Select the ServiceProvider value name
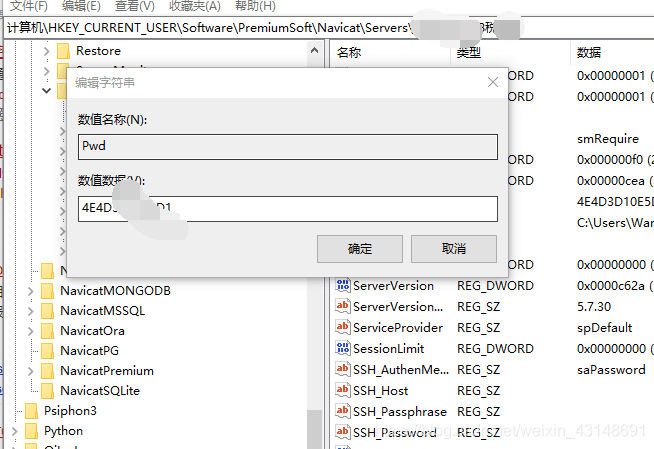 tap(398, 328)
